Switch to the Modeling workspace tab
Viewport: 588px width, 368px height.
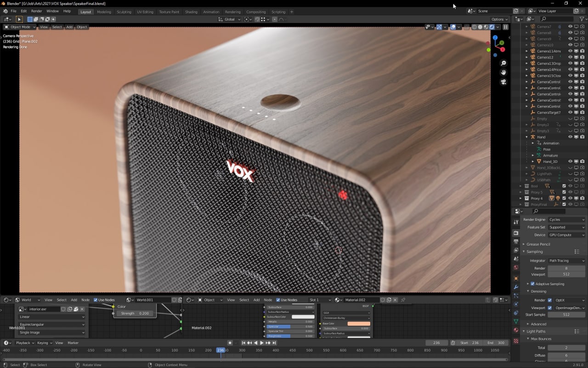point(104,11)
